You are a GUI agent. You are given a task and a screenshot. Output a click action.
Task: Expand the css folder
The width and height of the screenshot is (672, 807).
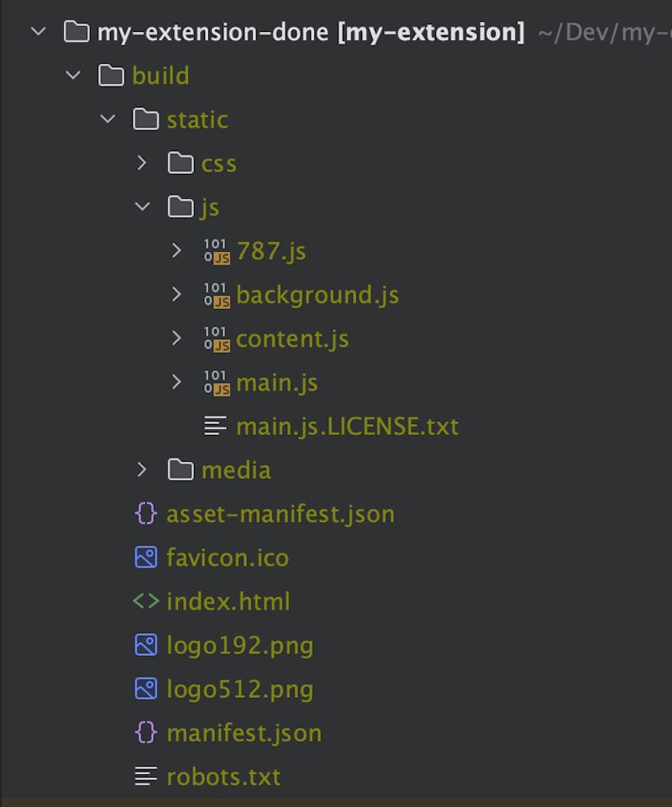click(142, 163)
